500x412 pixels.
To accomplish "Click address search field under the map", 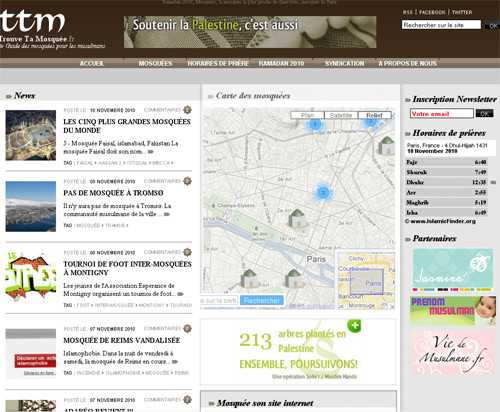I will 219,300.
